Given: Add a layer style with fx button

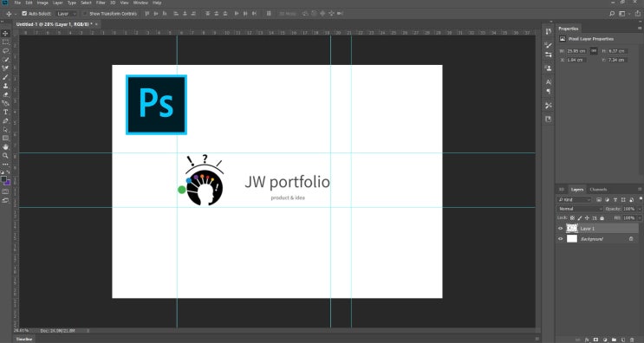Looking at the screenshot, I should [x=587, y=340].
